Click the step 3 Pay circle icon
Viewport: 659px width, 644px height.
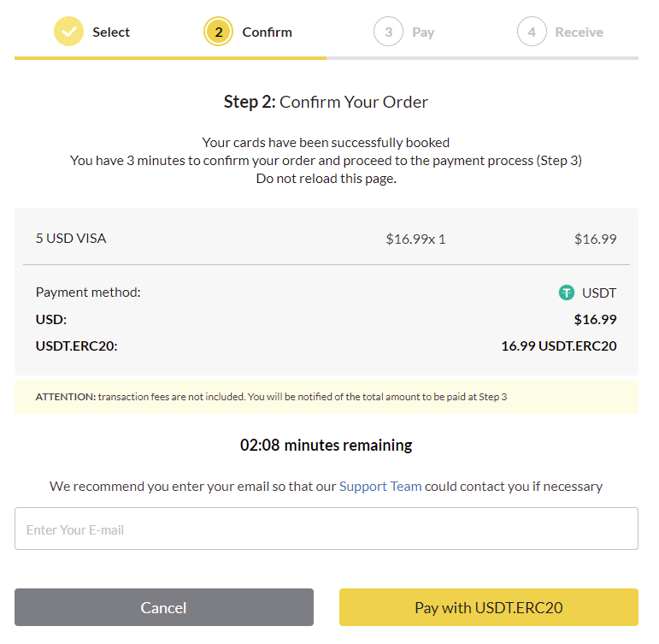click(388, 32)
